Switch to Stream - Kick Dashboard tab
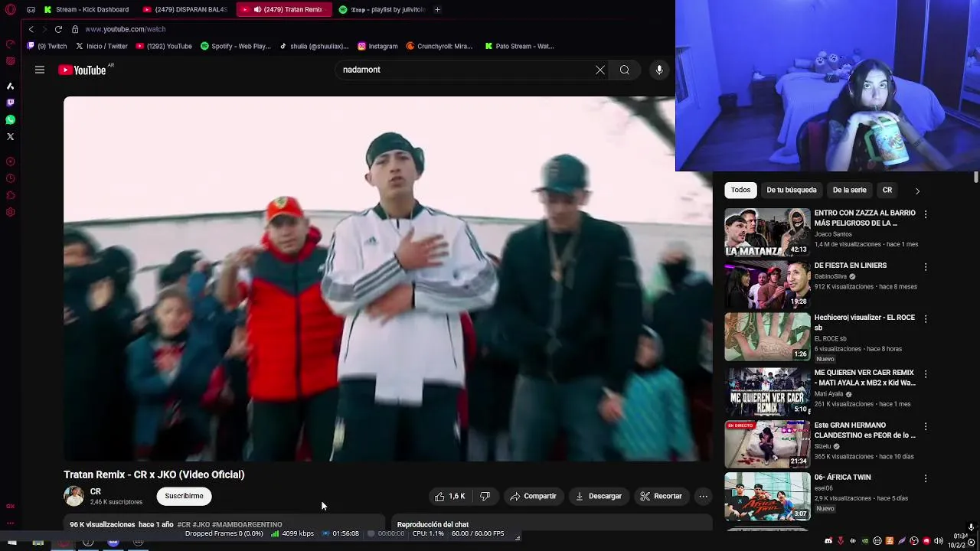 (86, 10)
